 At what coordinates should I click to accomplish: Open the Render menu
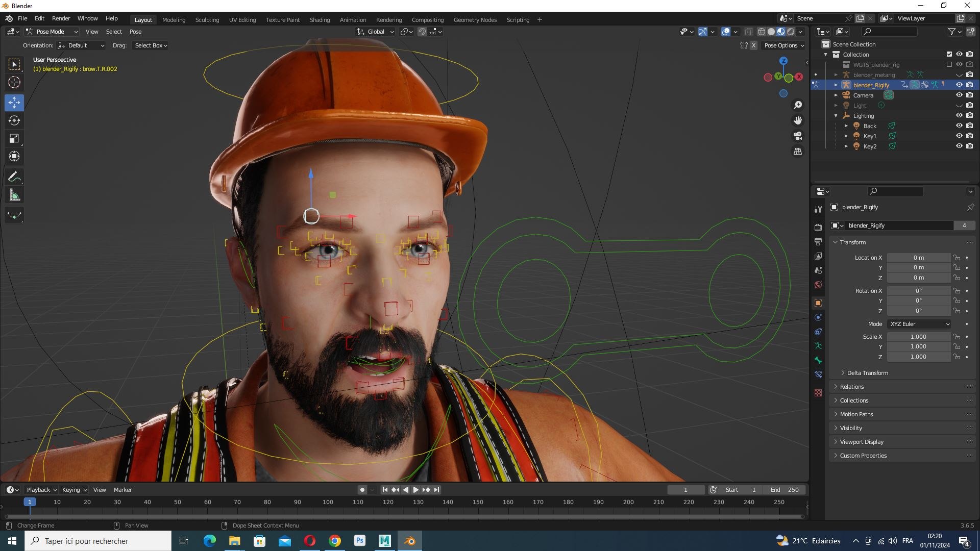[x=61, y=18]
